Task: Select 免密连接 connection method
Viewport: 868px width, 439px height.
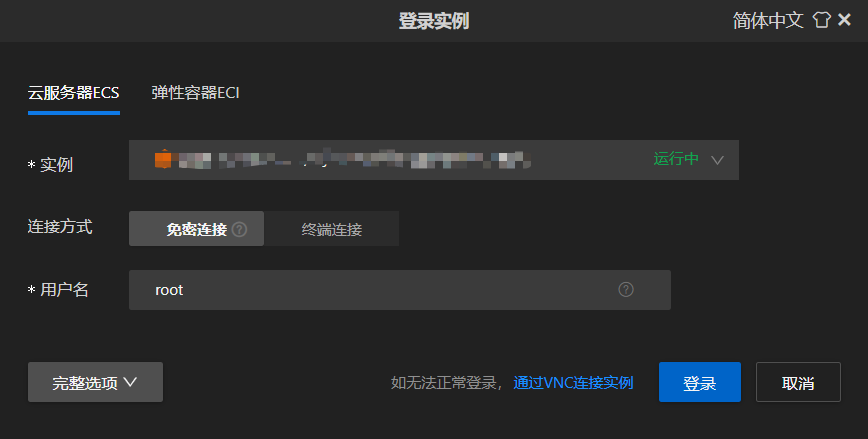Action: click(x=197, y=229)
